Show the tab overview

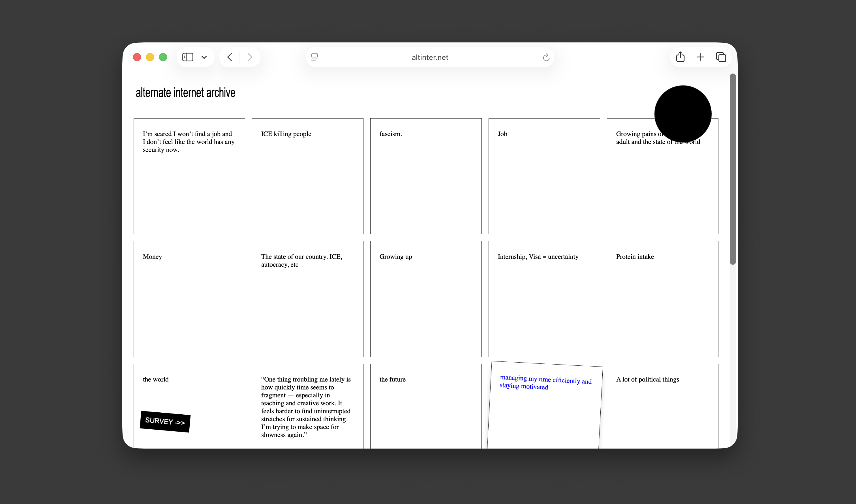pyautogui.click(x=721, y=57)
